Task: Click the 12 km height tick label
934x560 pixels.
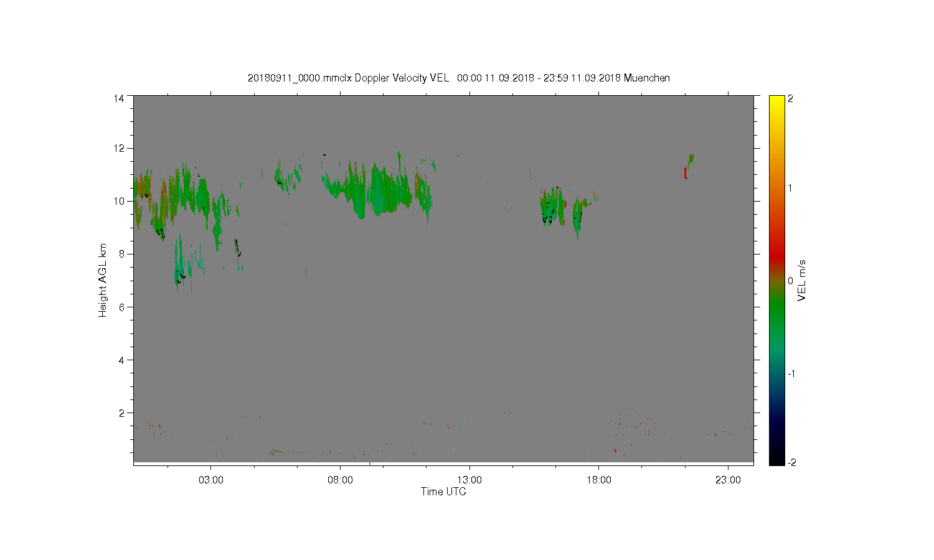Action: click(x=119, y=148)
